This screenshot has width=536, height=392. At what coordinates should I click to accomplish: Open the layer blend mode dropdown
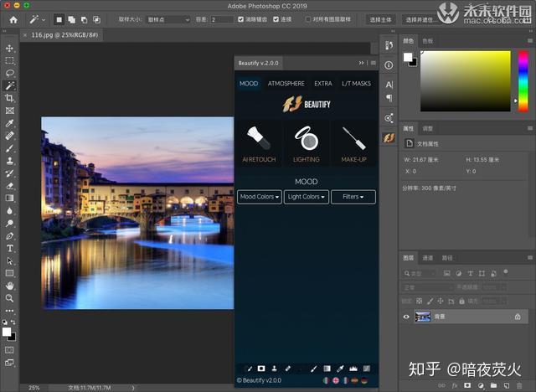(426, 287)
